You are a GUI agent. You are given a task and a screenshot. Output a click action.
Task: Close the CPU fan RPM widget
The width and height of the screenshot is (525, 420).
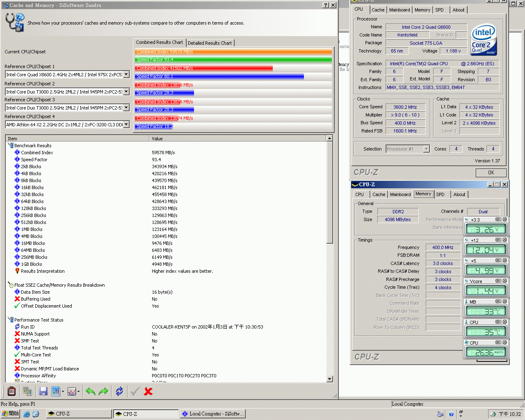click(x=505, y=342)
